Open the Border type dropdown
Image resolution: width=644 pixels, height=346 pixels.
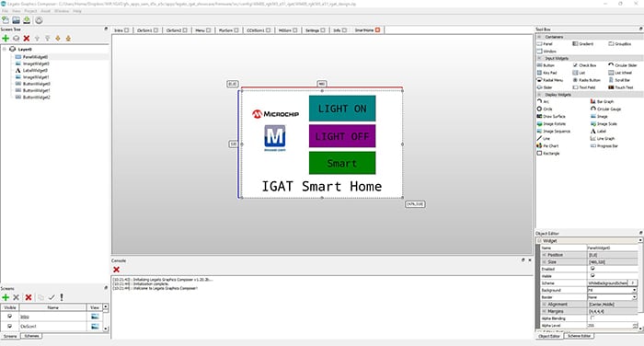click(612, 297)
